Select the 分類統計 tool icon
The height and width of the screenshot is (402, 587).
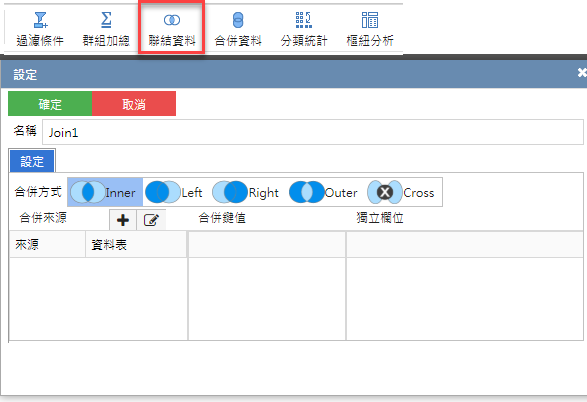click(304, 20)
